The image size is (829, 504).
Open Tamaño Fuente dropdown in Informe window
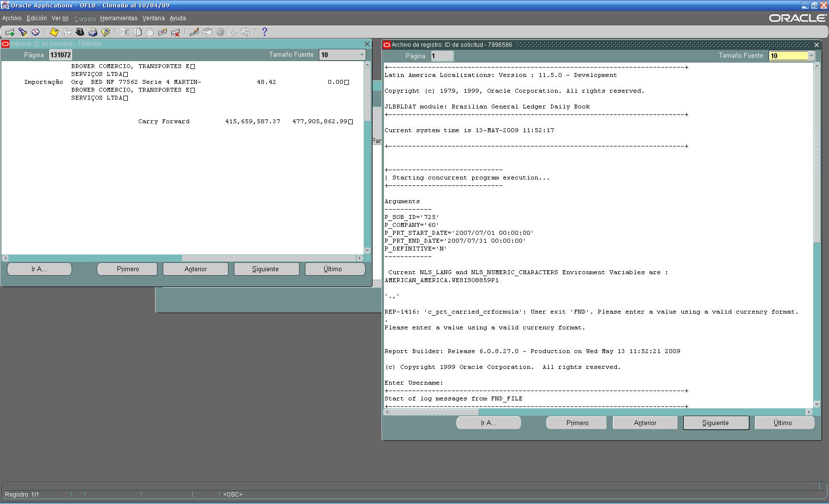361,55
